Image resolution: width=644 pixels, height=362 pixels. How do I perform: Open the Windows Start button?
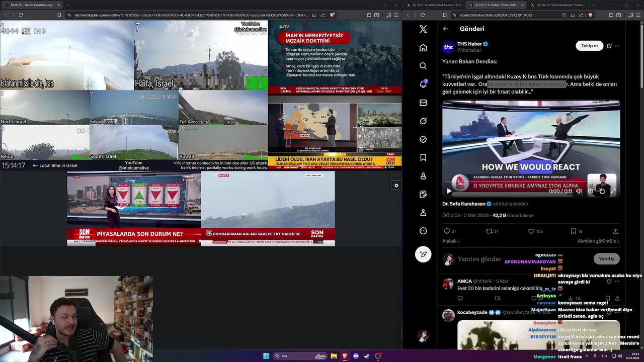pos(266,356)
